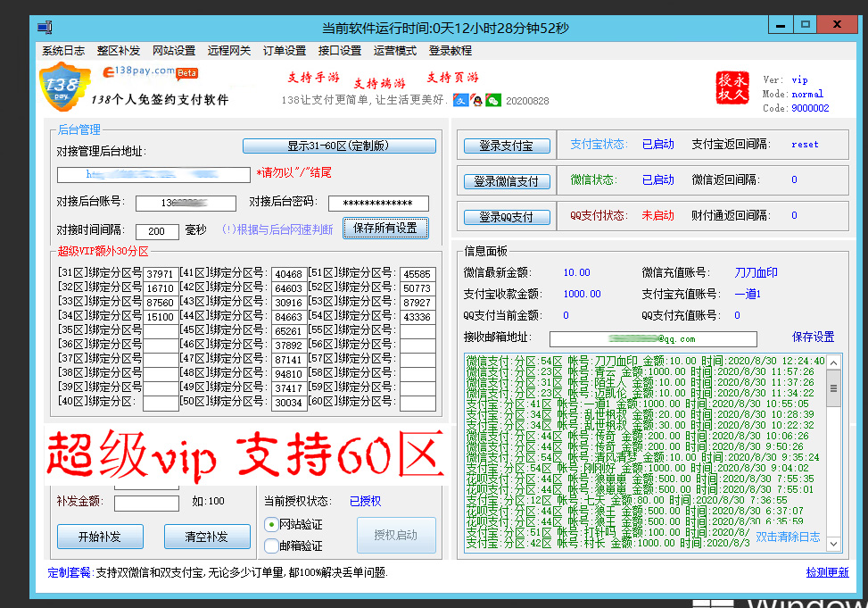The image size is (868, 608).
Task: Click the Code value 9000002
Action: (x=810, y=108)
